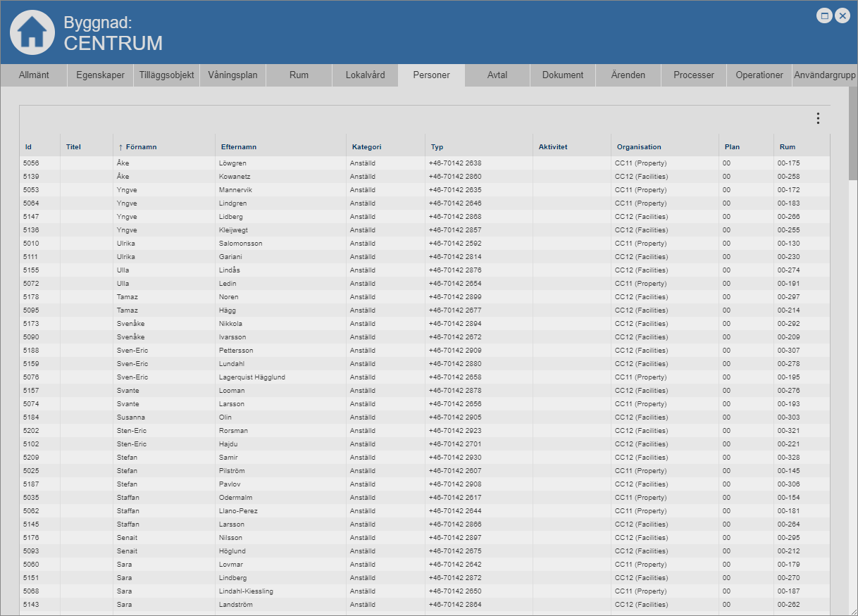Go to the Våningsplan tab

[232, 75]
